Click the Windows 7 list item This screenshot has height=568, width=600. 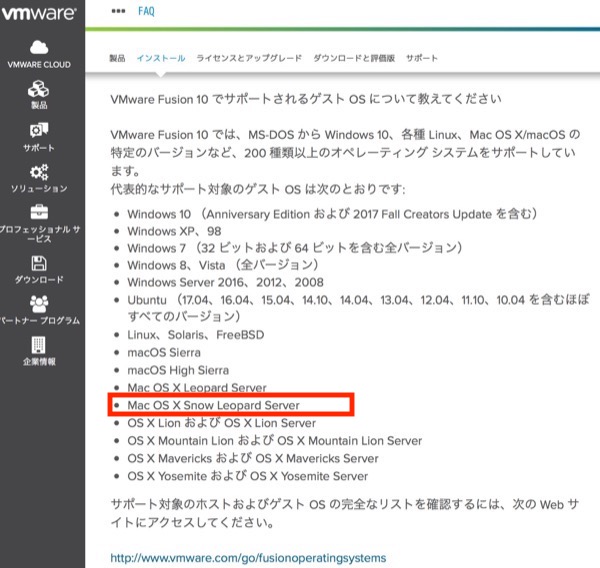295,248
